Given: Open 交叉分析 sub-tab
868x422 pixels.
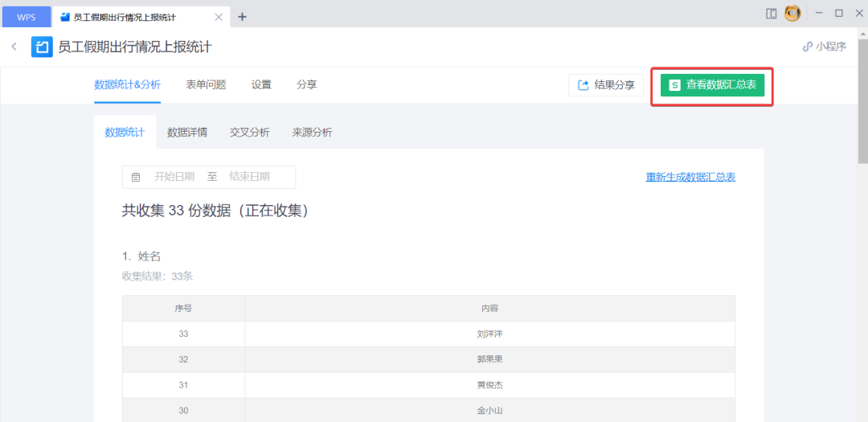Looking at the screenshot, I should click(250, 133).
